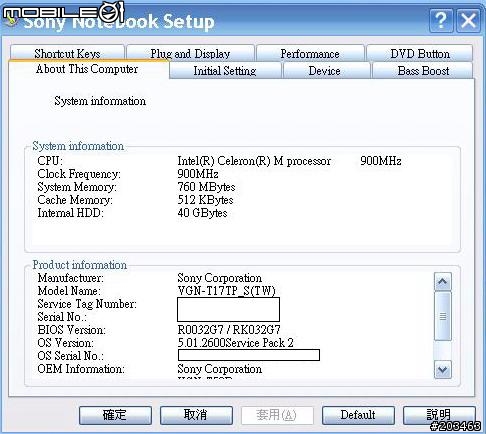Switch to the Shortcut Keys tab
This screenshot has height=434, width=486.
pyautogui.click(x=67, y=53)
